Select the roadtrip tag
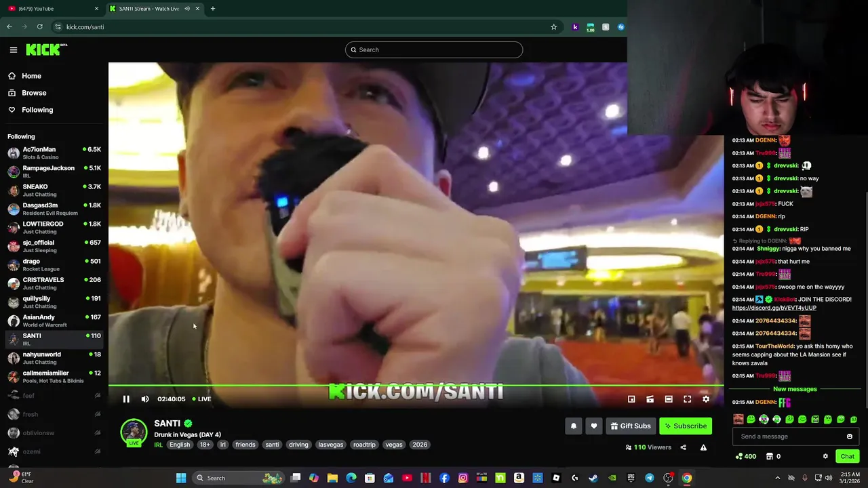This screenshot has width=868, height=488. [x=364, y=445]
